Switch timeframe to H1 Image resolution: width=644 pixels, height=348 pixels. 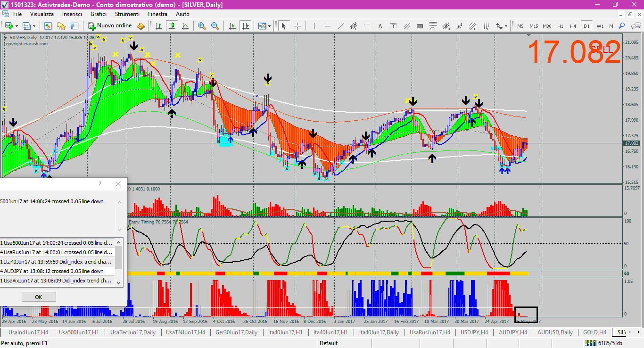[x=560, y=26]
